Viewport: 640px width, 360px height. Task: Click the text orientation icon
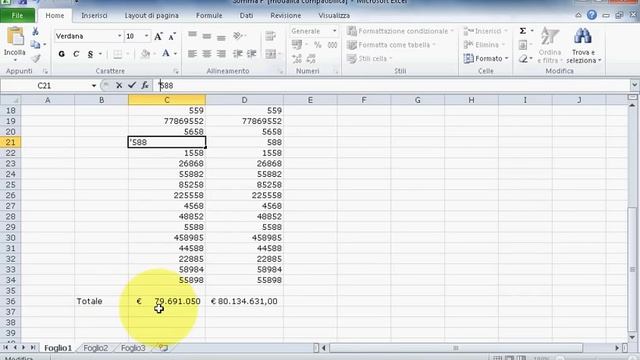coord(238,36)
